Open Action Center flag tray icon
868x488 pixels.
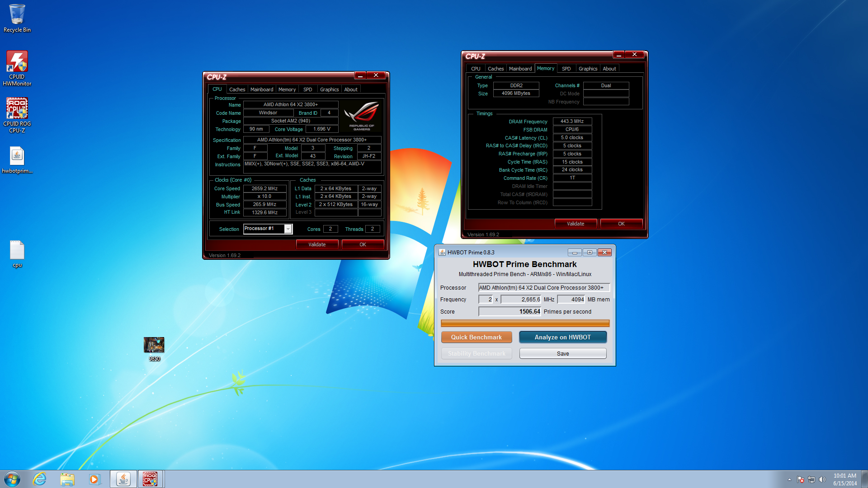point(801,479)
